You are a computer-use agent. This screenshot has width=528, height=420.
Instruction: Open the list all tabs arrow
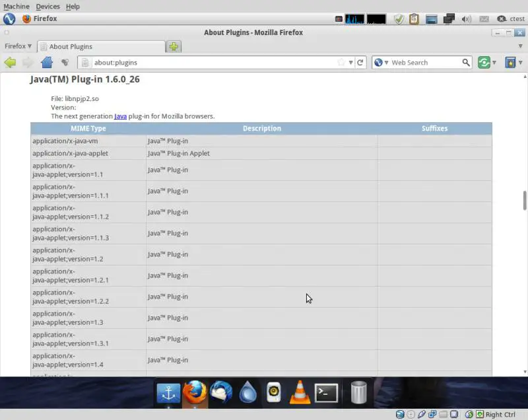pos(520,46)
